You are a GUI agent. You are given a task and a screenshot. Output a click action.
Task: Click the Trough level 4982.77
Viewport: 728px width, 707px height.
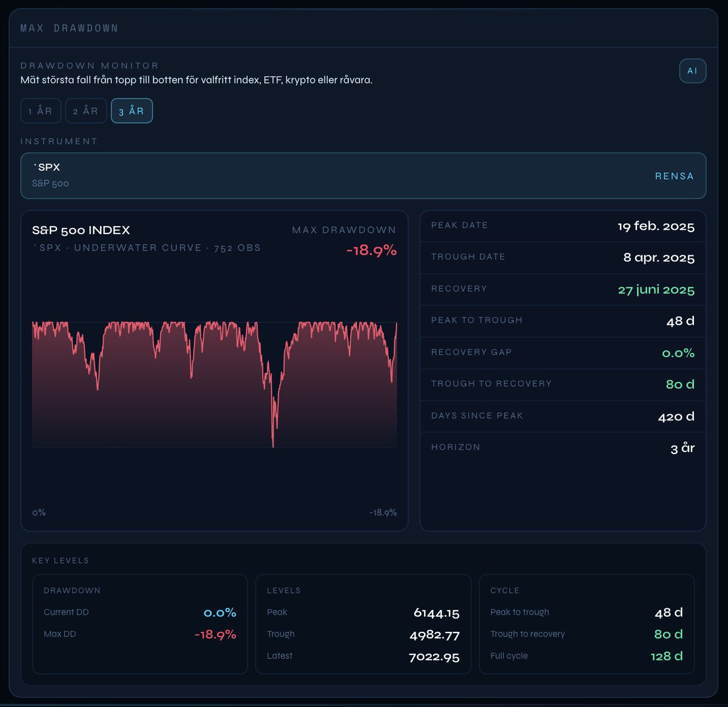coord(434,635)
